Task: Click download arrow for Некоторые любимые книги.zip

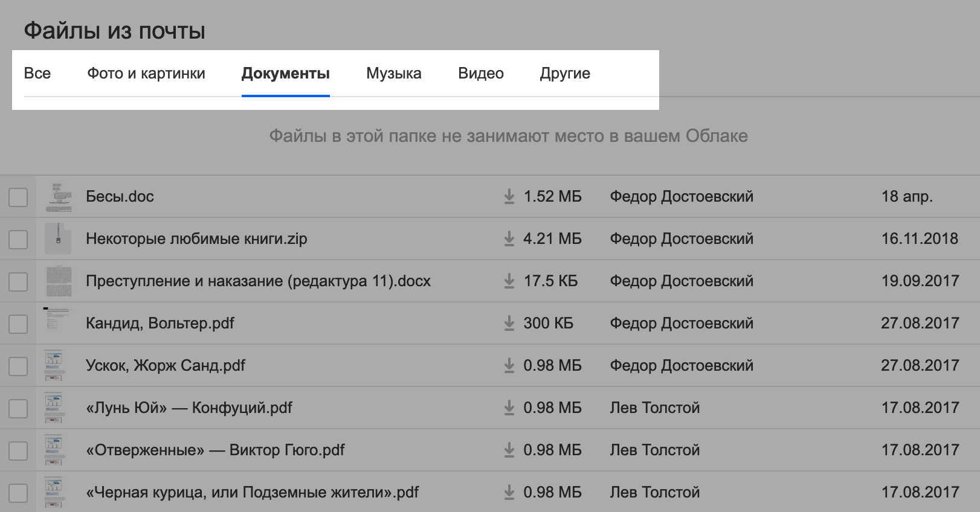Action: [509, 238]
